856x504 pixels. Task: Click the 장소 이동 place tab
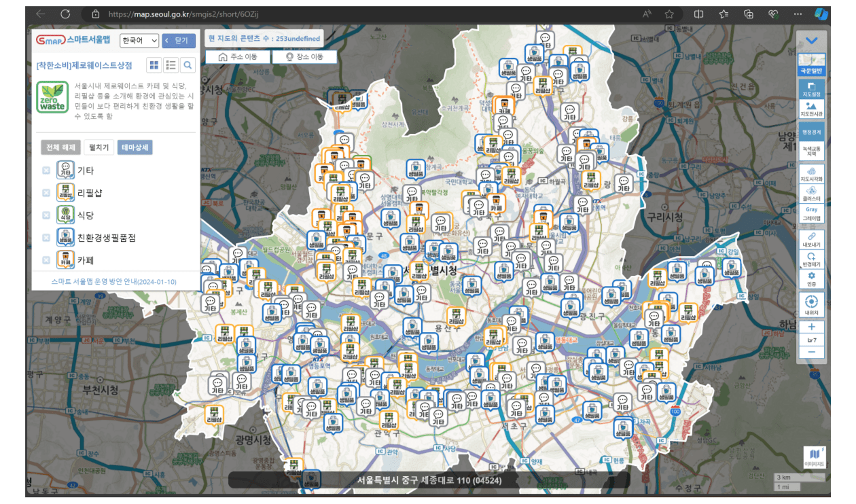(x=304, y=57)
